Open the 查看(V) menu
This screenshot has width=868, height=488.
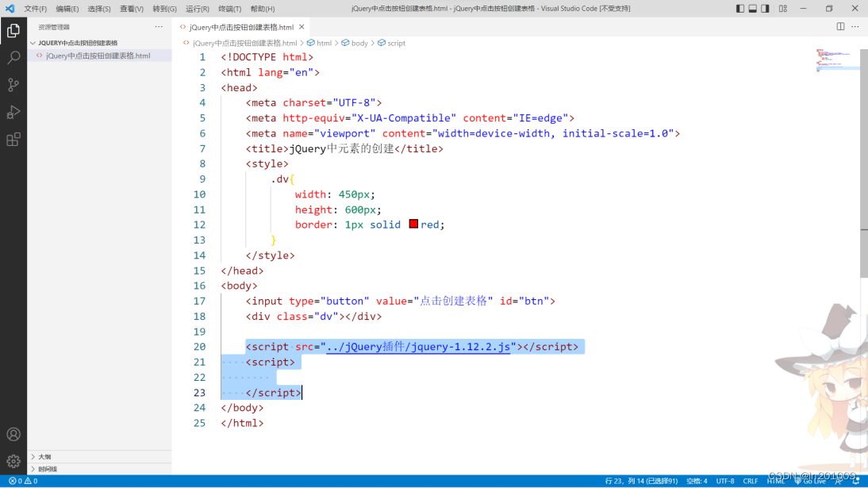132,9
